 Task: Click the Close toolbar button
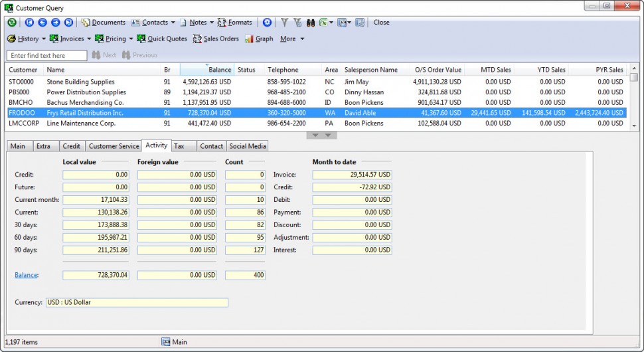381,23
